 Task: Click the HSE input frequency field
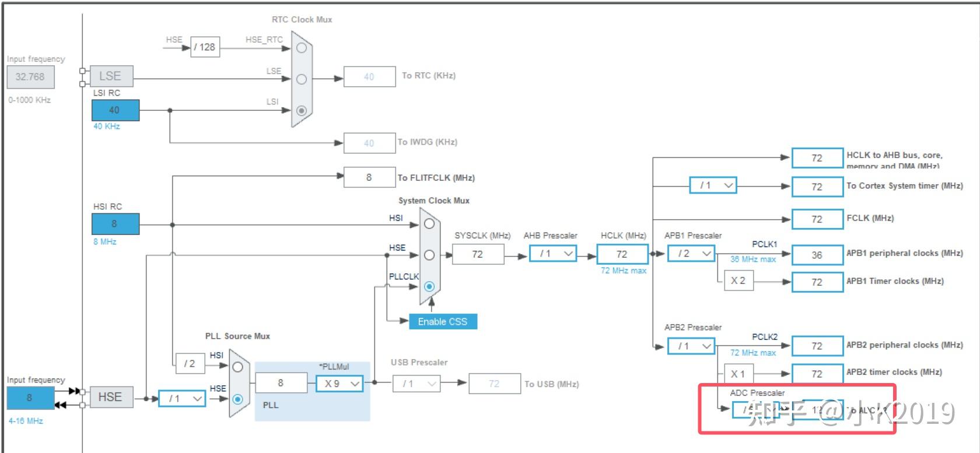(30, 398)
